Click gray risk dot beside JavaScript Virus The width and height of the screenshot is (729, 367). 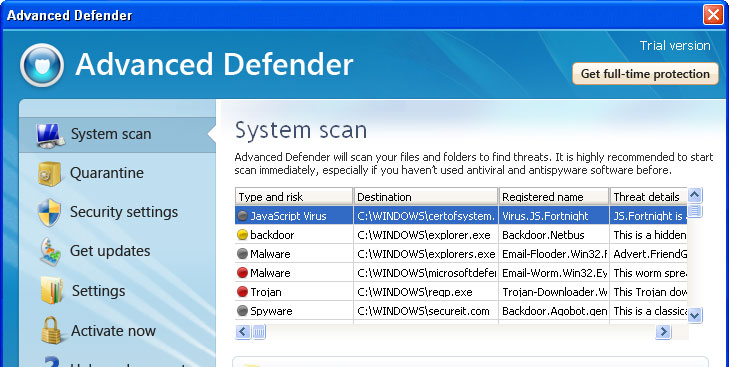point(242,216)
